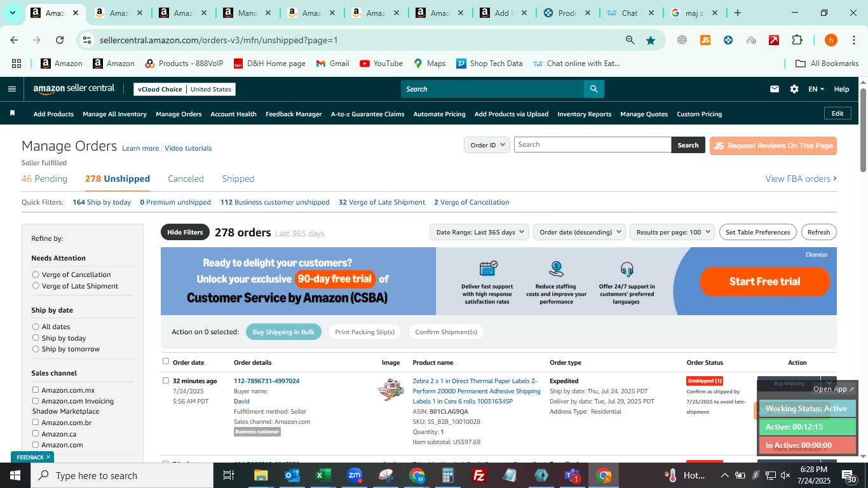This screenshot has height=488, width=868.
Task: Reload the page with browser refresh icon
Action: 60,40
